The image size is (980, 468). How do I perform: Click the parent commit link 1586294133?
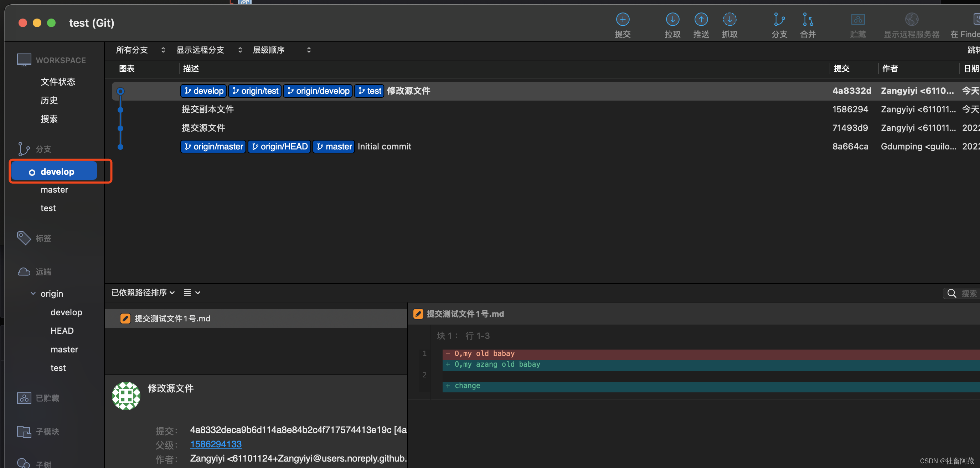click(x=216, y=444)
